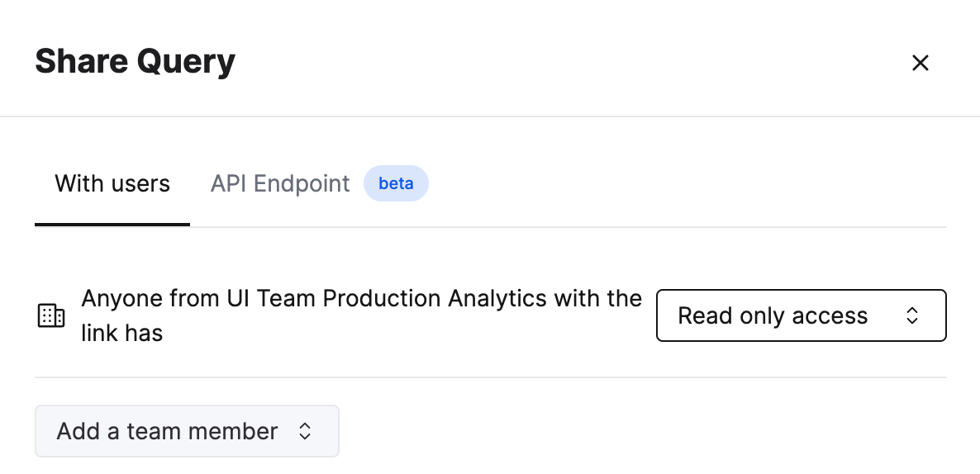Click the Share Query dialog title
Image resolution: width=980 pixels, height=474 pixels.
(135, 62)
